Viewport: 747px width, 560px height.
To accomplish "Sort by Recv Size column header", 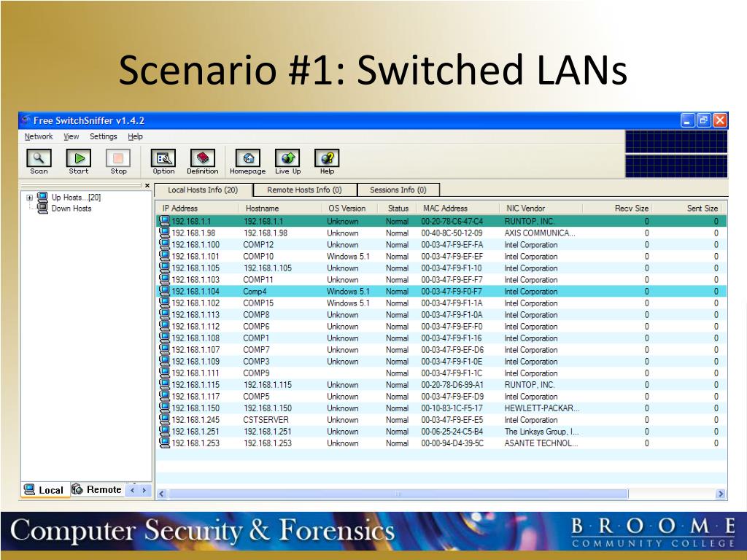I will click(x=617, y=208).
